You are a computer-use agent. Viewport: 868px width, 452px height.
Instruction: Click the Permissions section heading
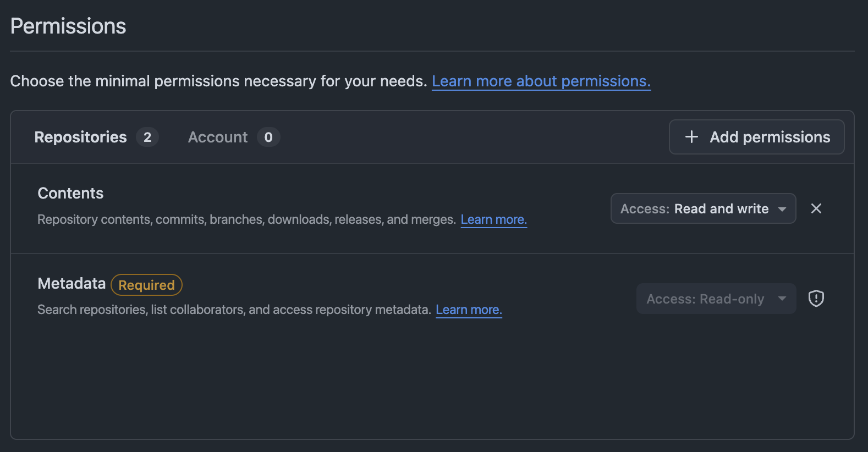click(68, 26)
